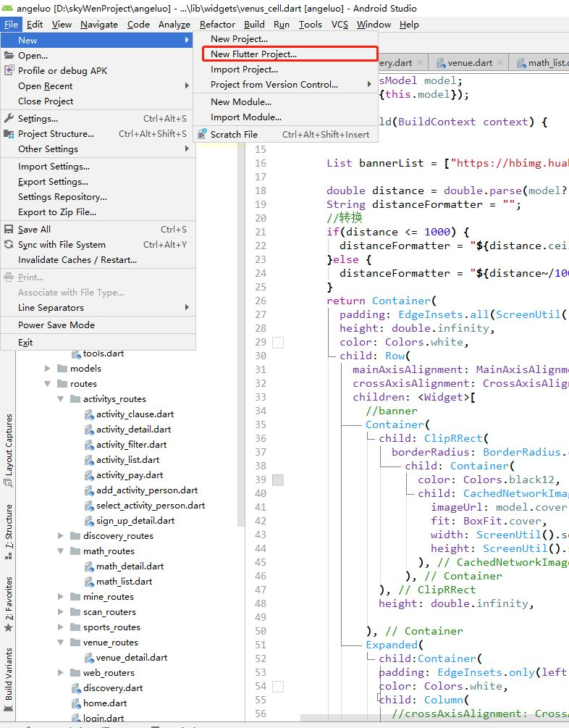Open the Line Separators submenu
This screenshot has height=728, width=569.
coord(98,307)
